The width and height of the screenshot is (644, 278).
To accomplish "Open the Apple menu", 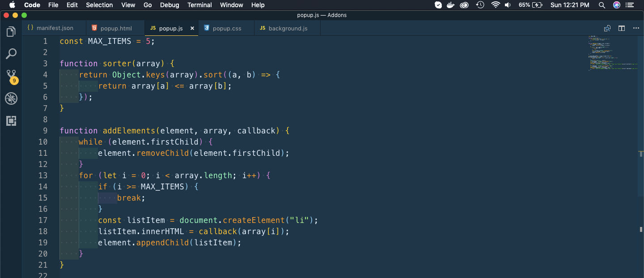I will tap(12, 5).
